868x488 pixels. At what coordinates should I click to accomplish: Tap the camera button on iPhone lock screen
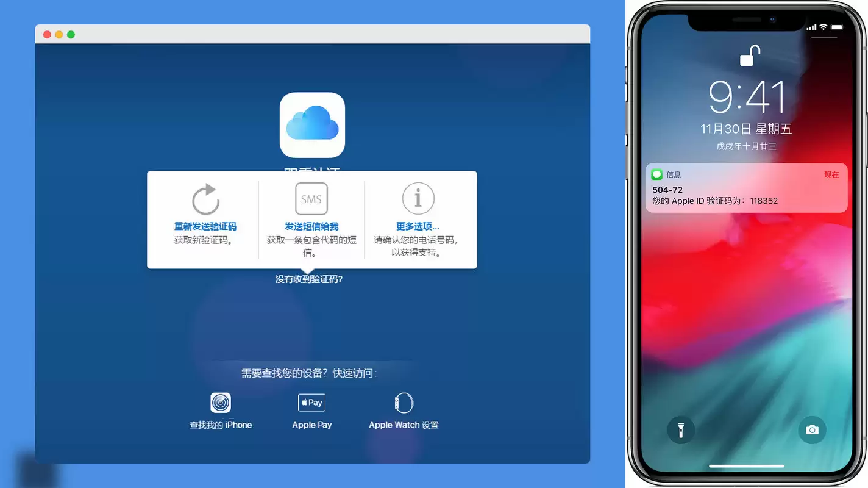pos(812,430)
